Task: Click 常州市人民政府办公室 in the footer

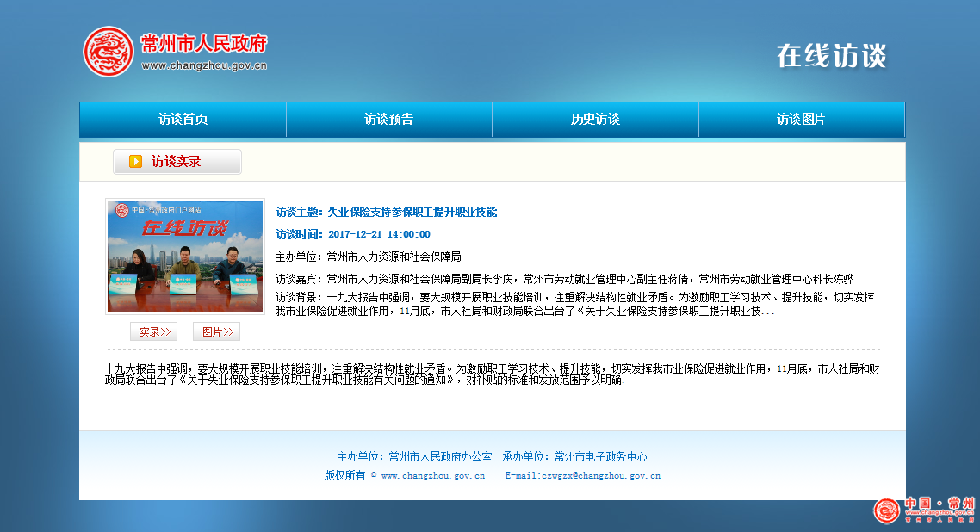Action: pos(440,456)
